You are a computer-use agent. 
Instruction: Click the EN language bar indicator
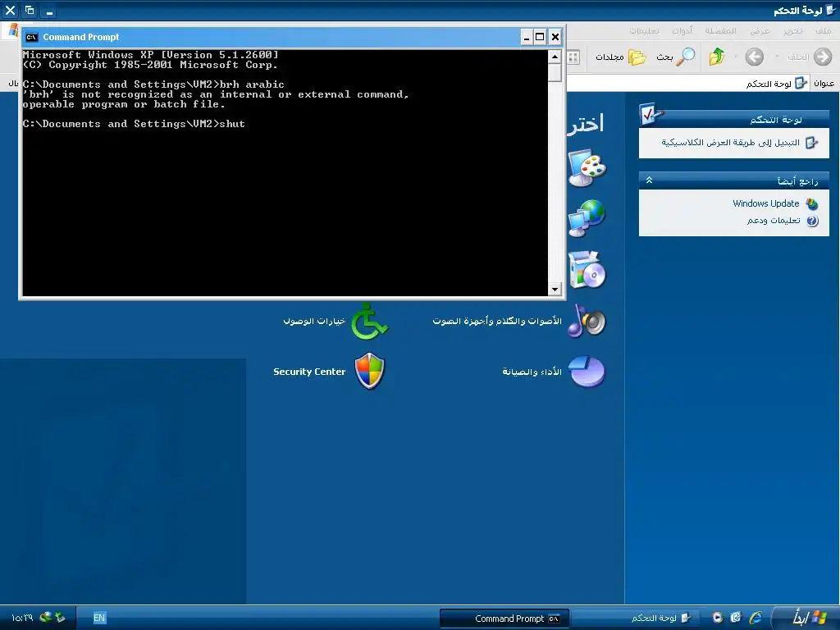pos(99,618)
